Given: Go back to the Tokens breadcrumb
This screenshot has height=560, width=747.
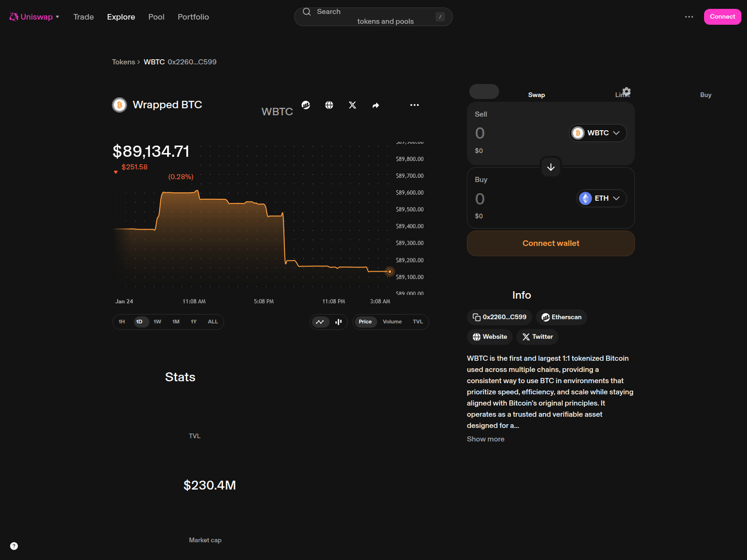Looking at the screenshot, I should [x=123, y=62].
